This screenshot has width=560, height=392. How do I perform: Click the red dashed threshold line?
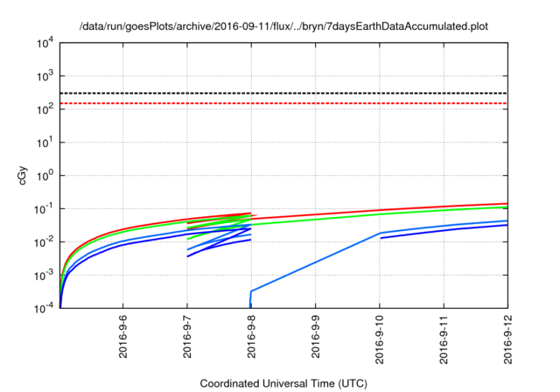coord(283,103)
